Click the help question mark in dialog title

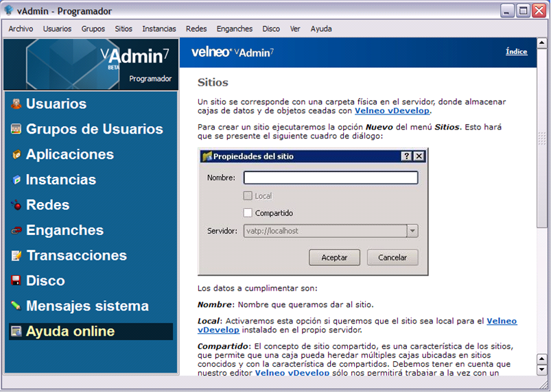pyautogui.click(x=407, y=156)
